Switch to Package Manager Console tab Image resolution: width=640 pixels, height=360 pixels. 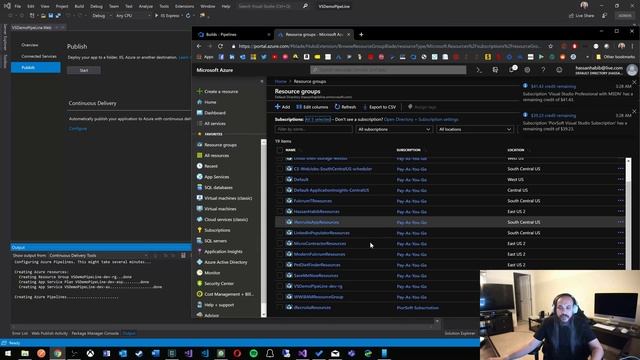coord(95,333)
